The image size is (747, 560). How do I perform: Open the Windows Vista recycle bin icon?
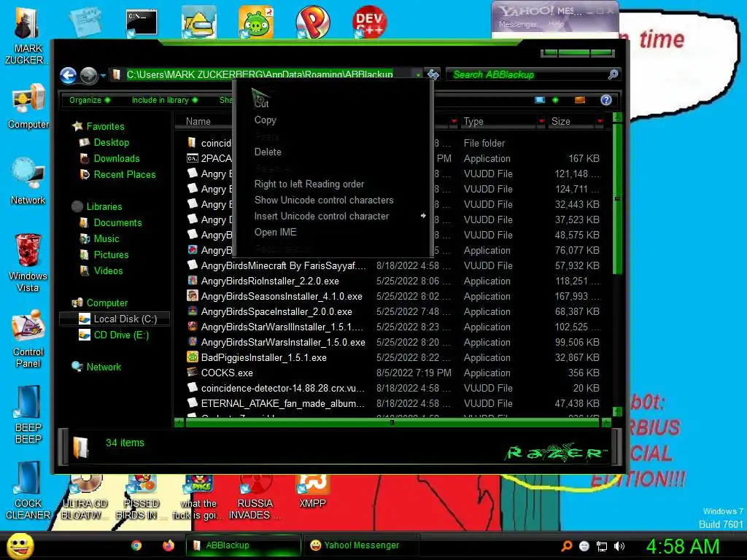pos(28,262)
